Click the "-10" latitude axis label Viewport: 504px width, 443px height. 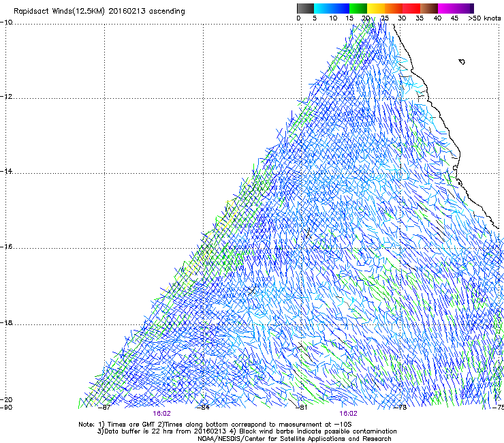6,22
